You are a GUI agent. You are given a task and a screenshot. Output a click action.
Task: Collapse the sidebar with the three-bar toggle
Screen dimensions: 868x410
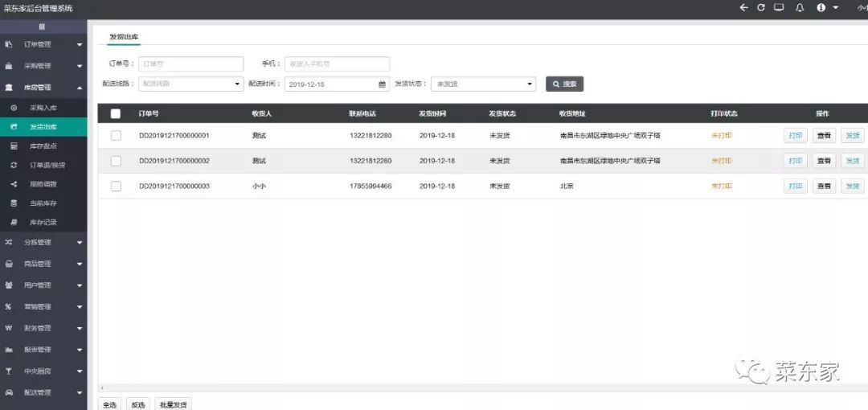point(42,27)
